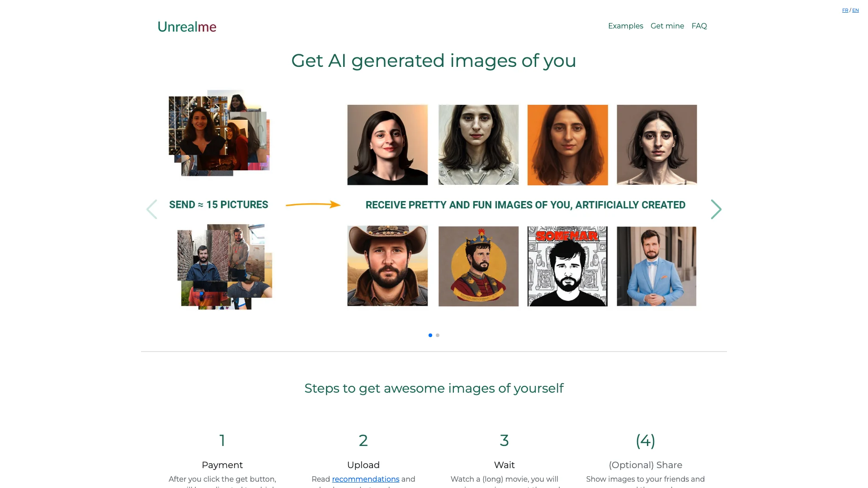Click the step 2 'Upload' title
This screenshot has height=488, width=868.
pos(363,465)
